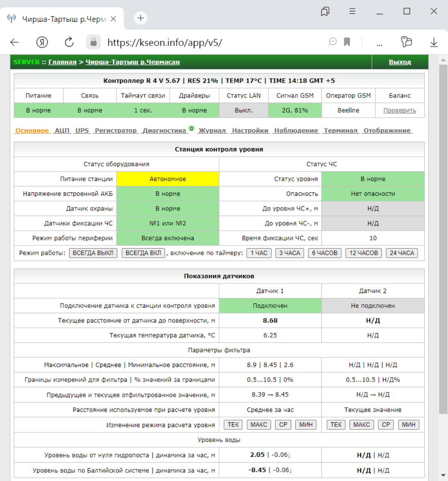The width and height of the screenshot is (448, 481).
Task: Open the browser hamburger menu
Action: pos(352,11)
